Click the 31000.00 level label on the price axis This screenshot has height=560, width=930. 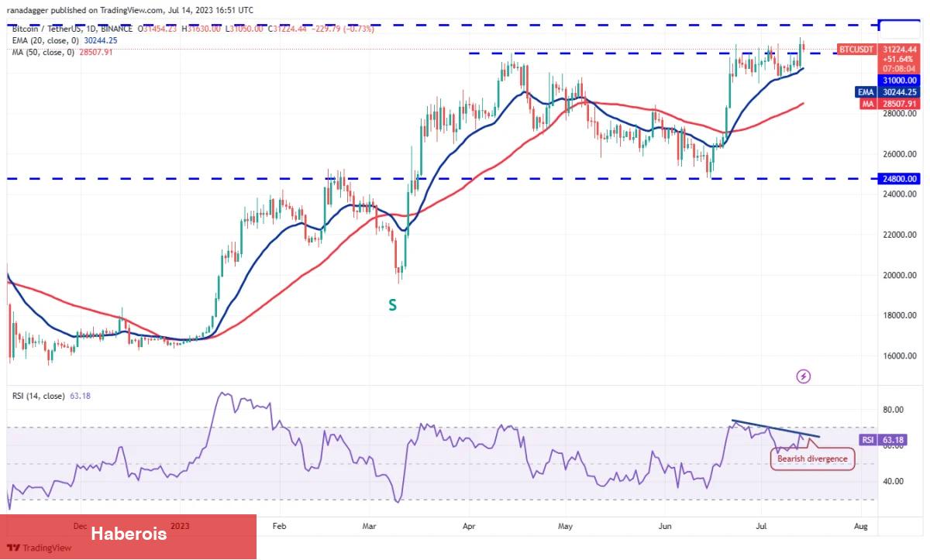click(901, 80)
